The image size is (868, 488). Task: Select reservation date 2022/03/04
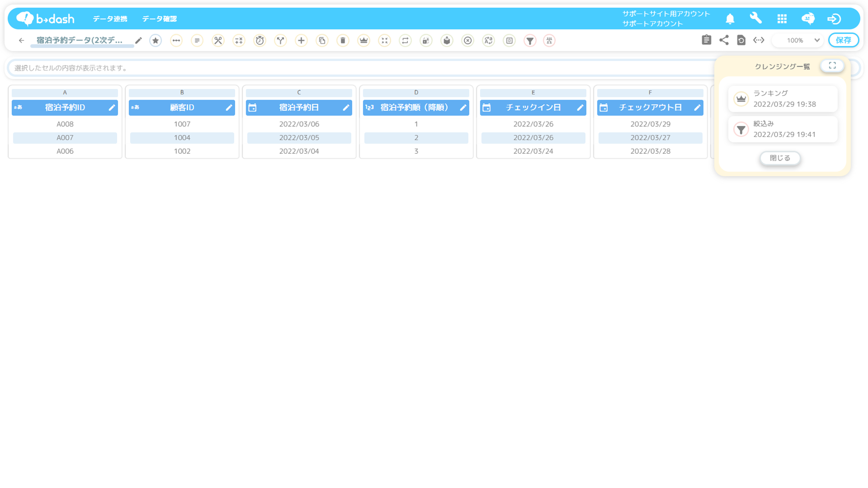click(x=299, y=151)
